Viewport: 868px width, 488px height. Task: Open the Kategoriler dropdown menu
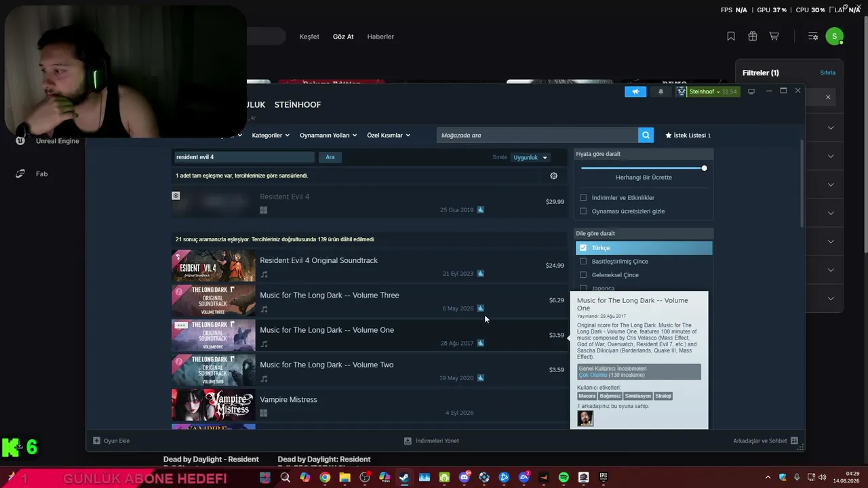coord(271,136)
